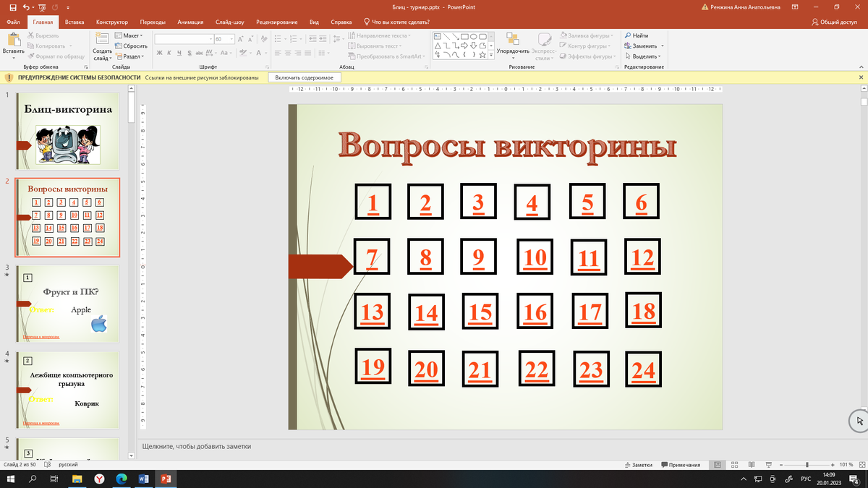Open the Arrange (Упорядочить) tool
Image resolution: width=868 pixels, height=488 pixels.
coord(511,41)
